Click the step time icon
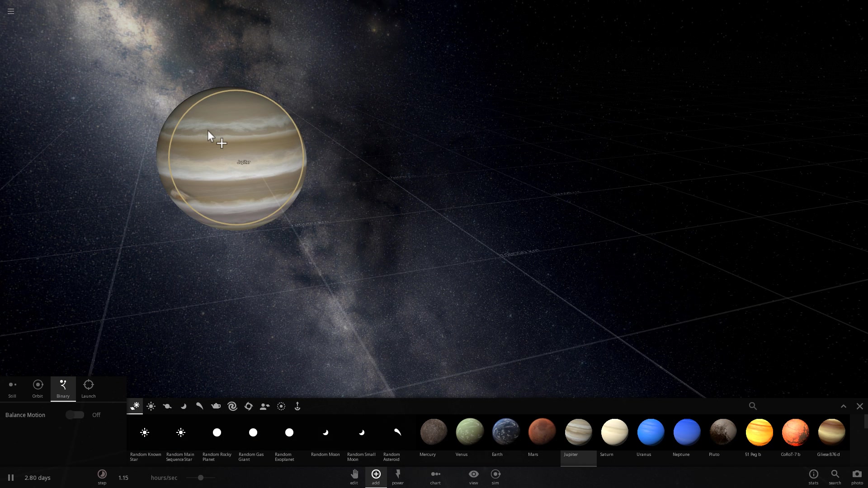868x488 pixels. click(x=102, y=477)
